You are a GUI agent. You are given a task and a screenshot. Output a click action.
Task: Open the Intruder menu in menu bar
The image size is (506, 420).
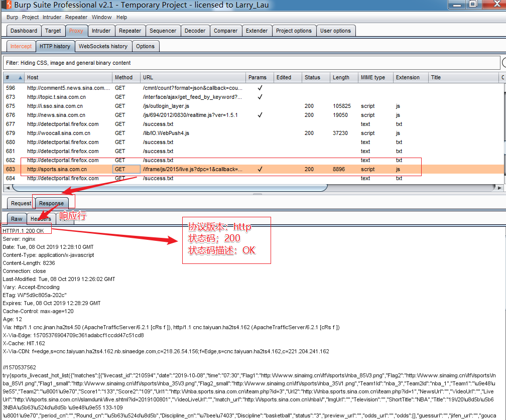52,18
